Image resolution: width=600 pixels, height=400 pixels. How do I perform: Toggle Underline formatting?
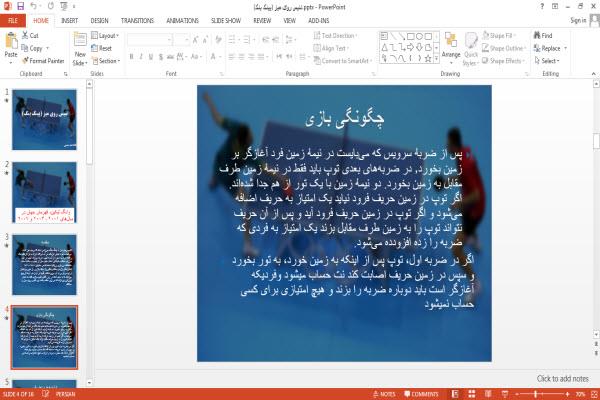pos(151,57)
